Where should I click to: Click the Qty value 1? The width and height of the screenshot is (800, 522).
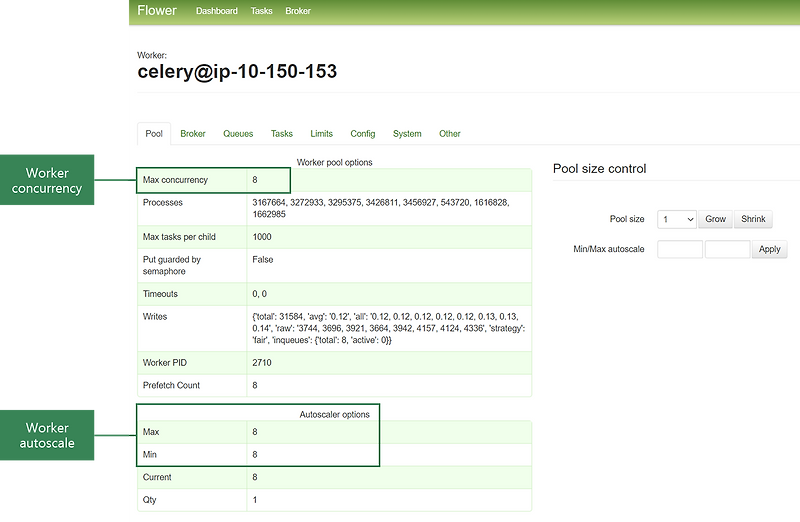255,500
